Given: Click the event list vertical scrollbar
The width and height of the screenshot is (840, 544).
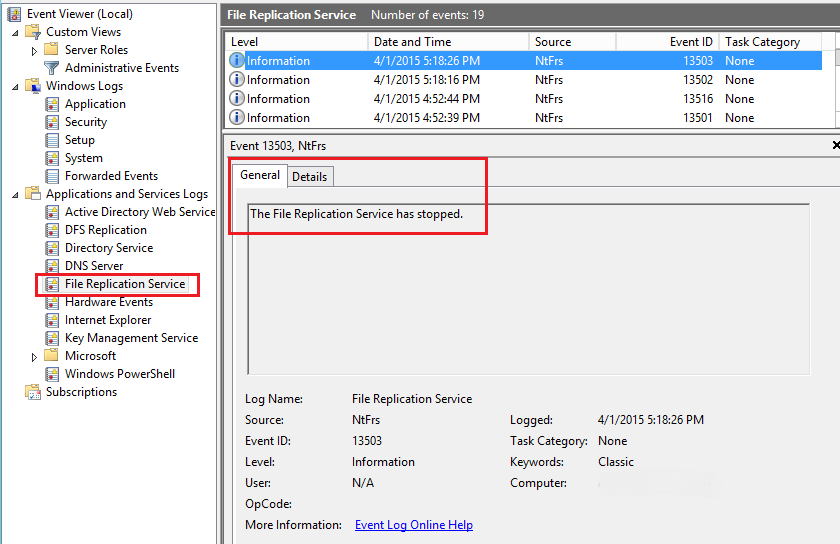Looking at the screenshot, I should click(x=837, y=80).
